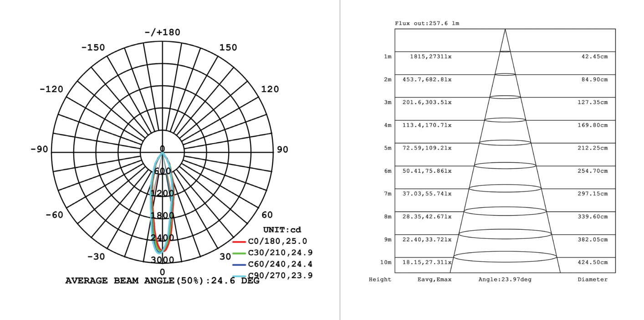Image resolution: width=644 pixels, height=320 pixels.
Task: Click the 1m height row label
Action: (x=388, y=57)
